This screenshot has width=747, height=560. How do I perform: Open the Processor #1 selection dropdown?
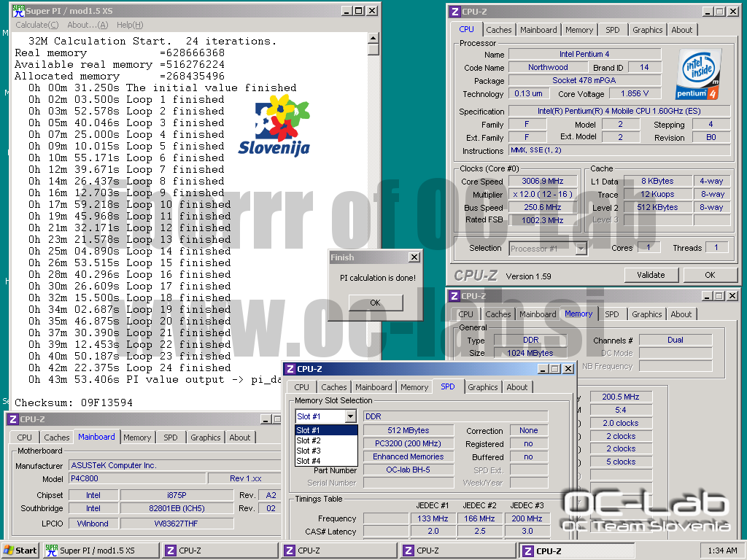581,249
